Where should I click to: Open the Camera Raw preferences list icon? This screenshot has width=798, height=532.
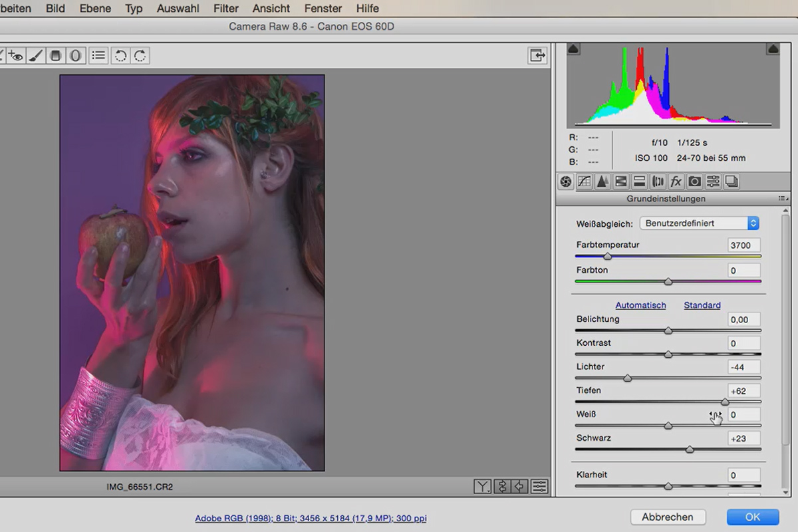click(x=98, y=56)
